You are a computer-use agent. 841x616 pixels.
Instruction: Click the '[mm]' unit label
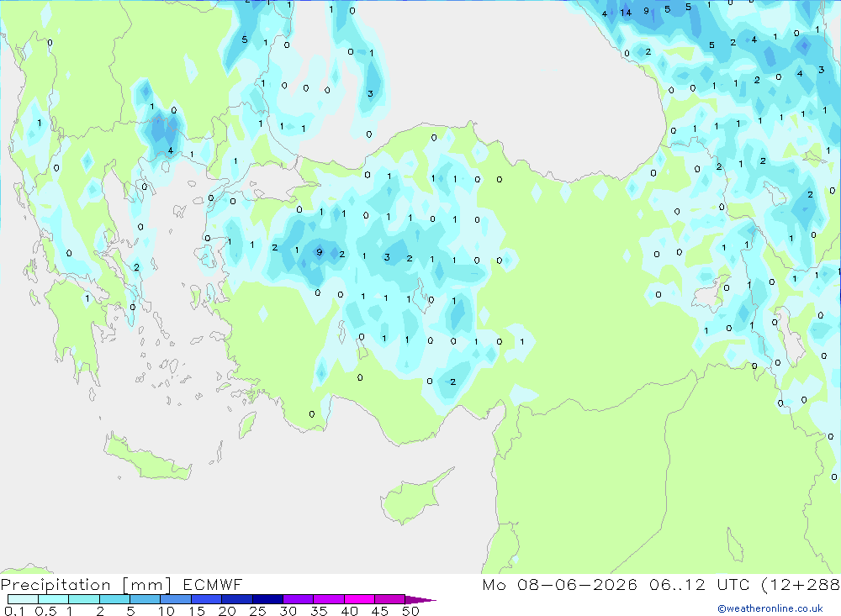click(x=146, y=585)
